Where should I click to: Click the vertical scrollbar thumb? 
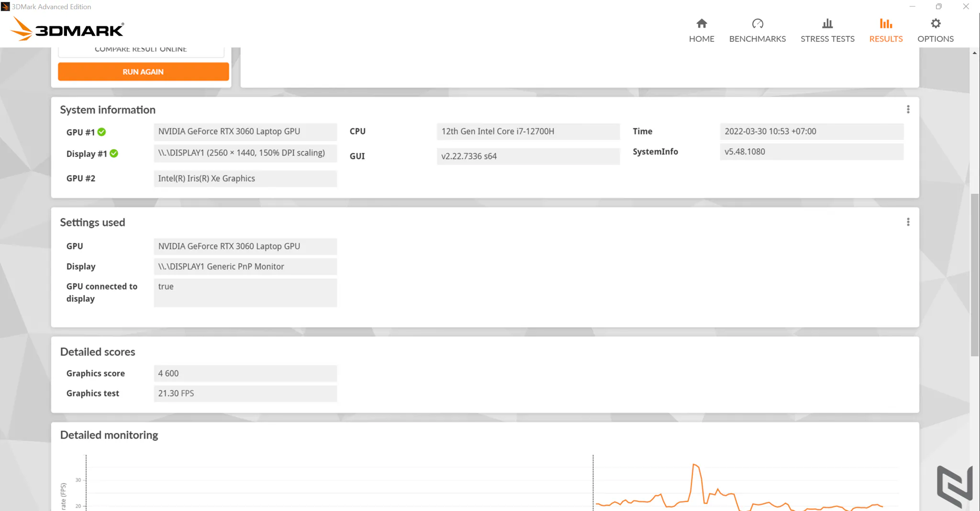(x=975, y=275)
